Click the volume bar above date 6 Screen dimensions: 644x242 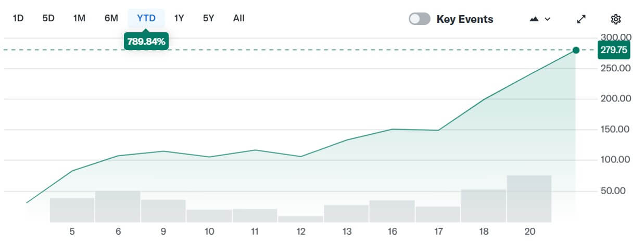(x=118, y=207)
